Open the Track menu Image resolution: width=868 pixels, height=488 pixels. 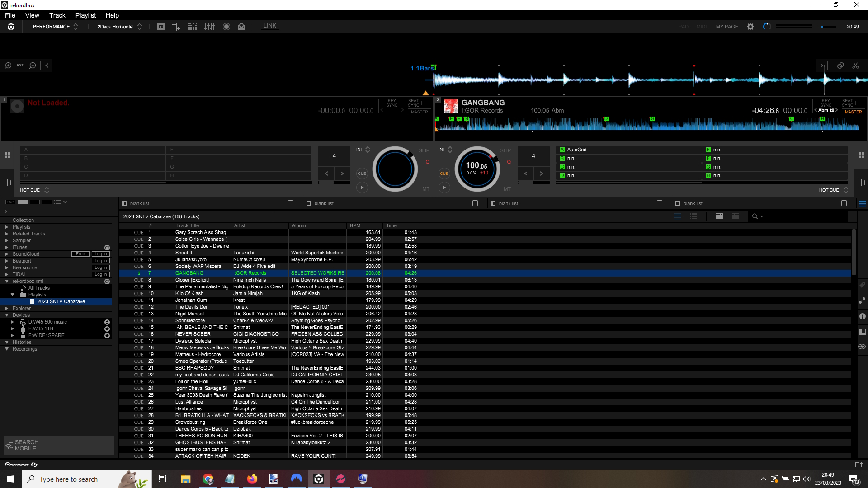coord(57,15)
